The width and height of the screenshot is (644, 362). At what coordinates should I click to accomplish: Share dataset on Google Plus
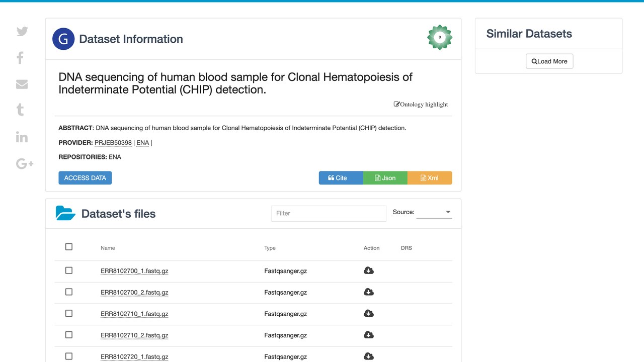25,163
